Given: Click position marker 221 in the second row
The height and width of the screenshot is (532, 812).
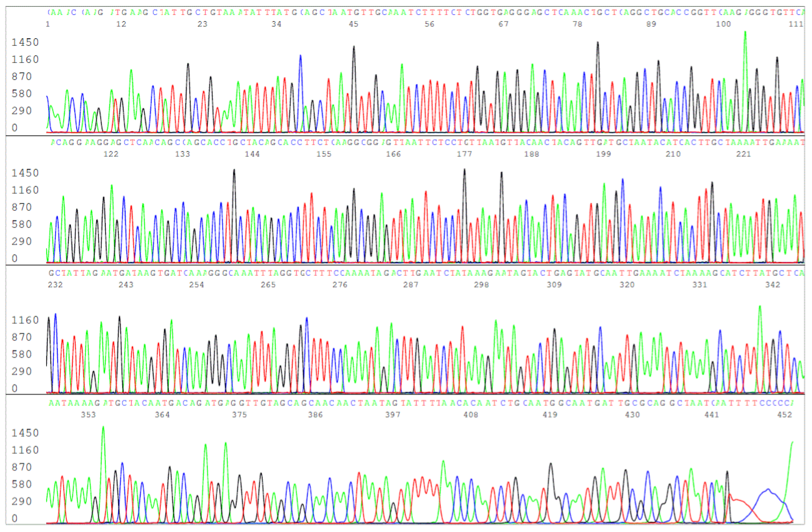Looking at the screenshot, I should tap(743, 154).
